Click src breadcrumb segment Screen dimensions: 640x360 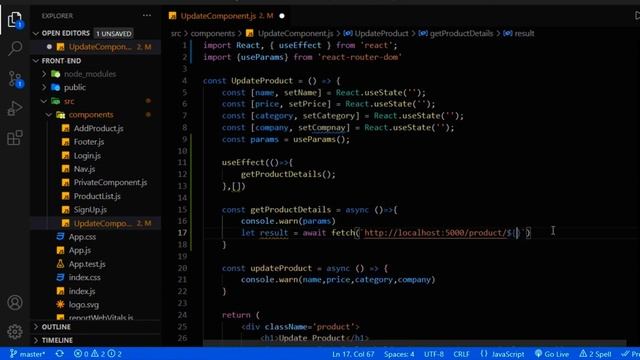pyautogui.click(x=176, y=33)
